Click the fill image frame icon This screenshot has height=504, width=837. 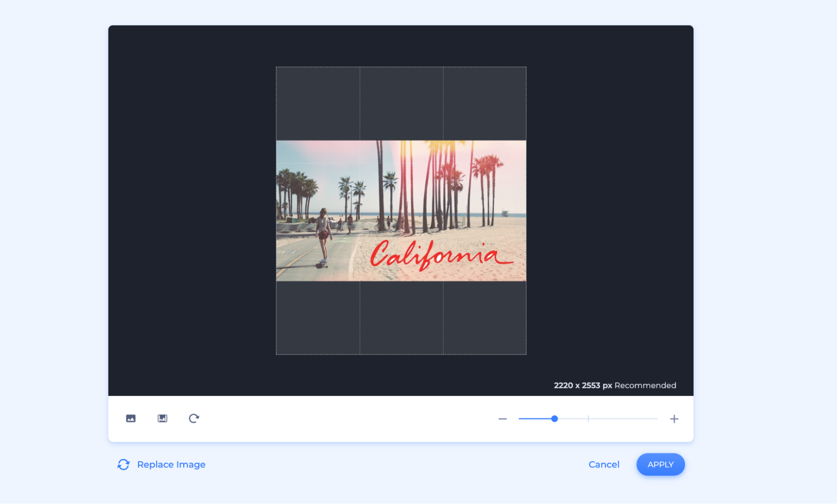[x=162, y=418]
